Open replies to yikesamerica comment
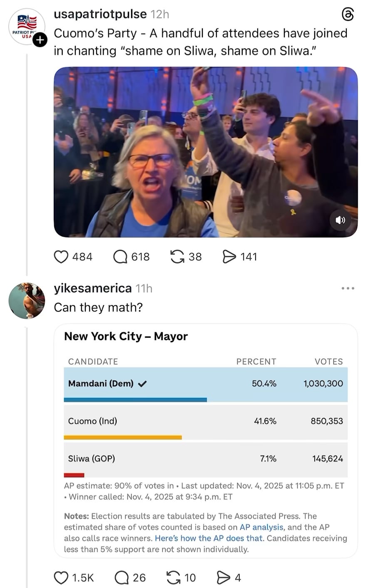Image resolution: width=368 pixels, height=588 pixels. point(122,578)
